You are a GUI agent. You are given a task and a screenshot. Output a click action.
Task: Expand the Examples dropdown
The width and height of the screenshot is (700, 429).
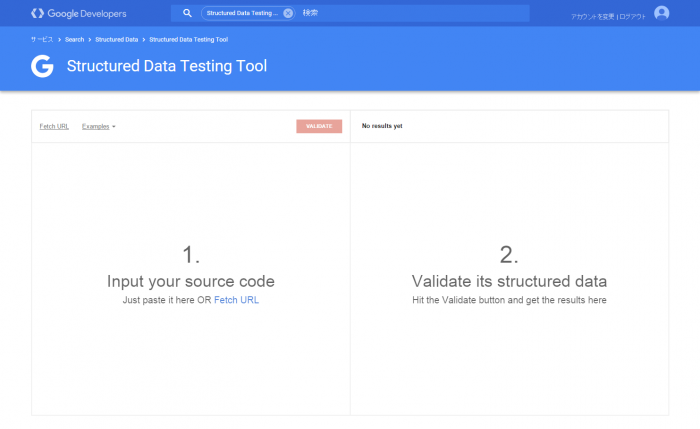pyautogui.click(x=99, y=126)
